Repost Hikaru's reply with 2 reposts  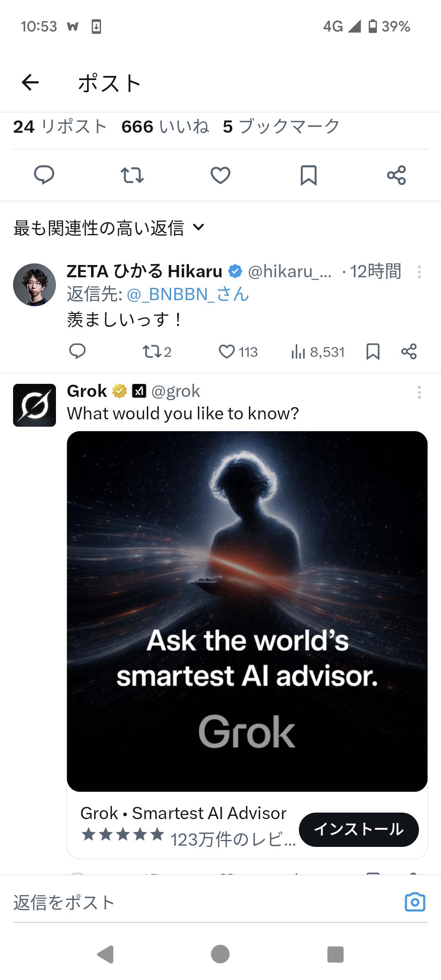pyautogui.click(x=156, y=352)
